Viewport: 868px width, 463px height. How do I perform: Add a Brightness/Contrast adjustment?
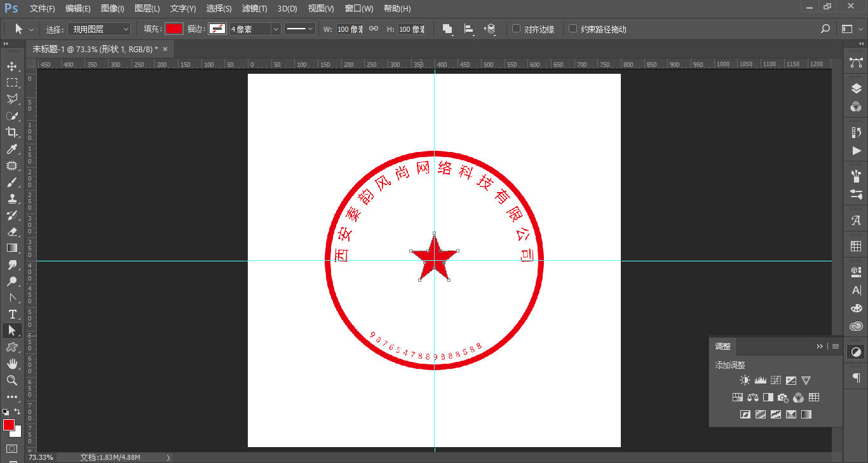click(745, 380)
